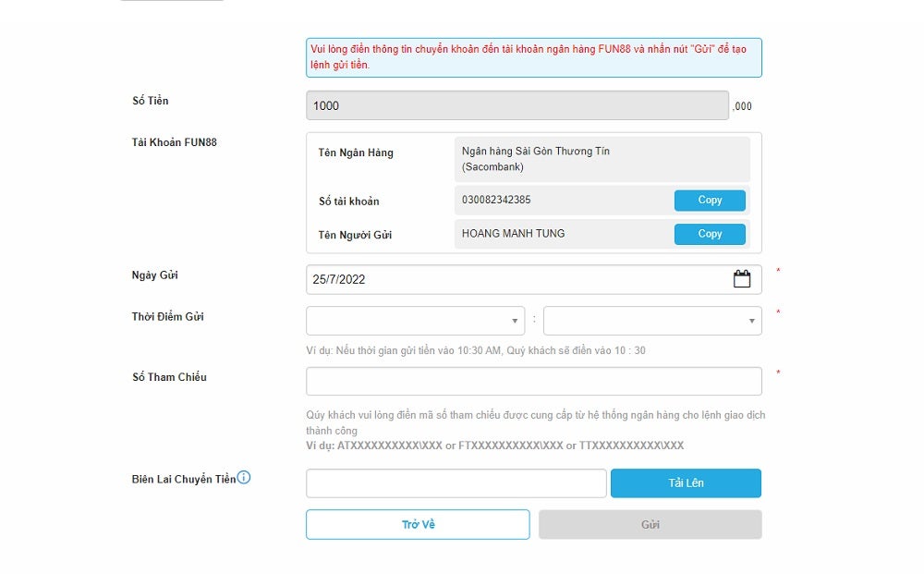The width and height of the screenshot is (924, 574).
Task: Click the info icon beside Biên Lai Chuyển Tiền
Action: coord(243,477)
